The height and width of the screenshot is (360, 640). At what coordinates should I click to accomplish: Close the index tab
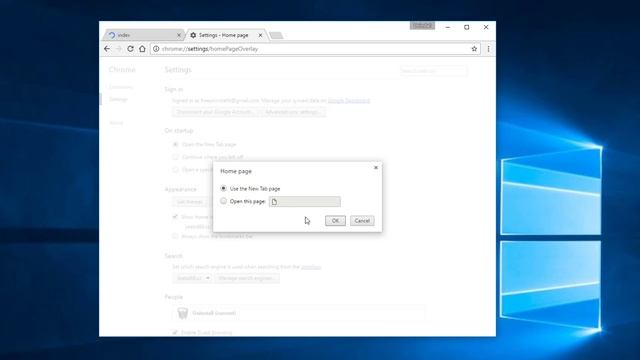click(178, 36)
